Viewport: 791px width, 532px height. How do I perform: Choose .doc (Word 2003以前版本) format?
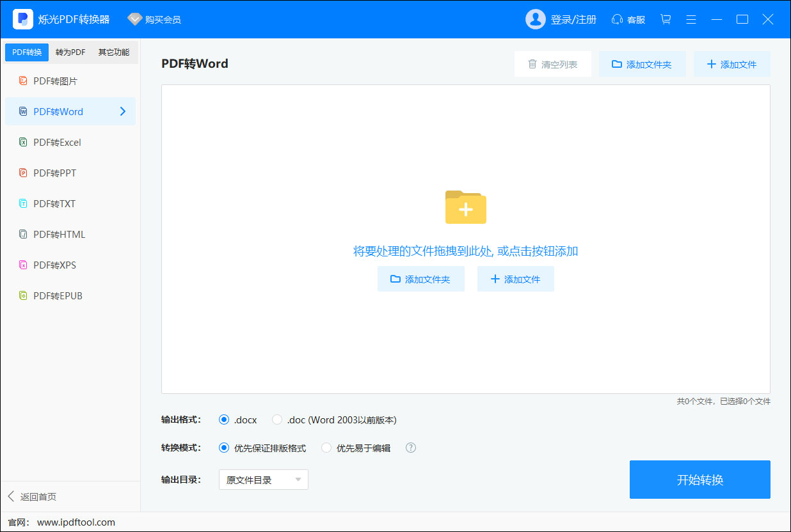[x=277, y=420]
